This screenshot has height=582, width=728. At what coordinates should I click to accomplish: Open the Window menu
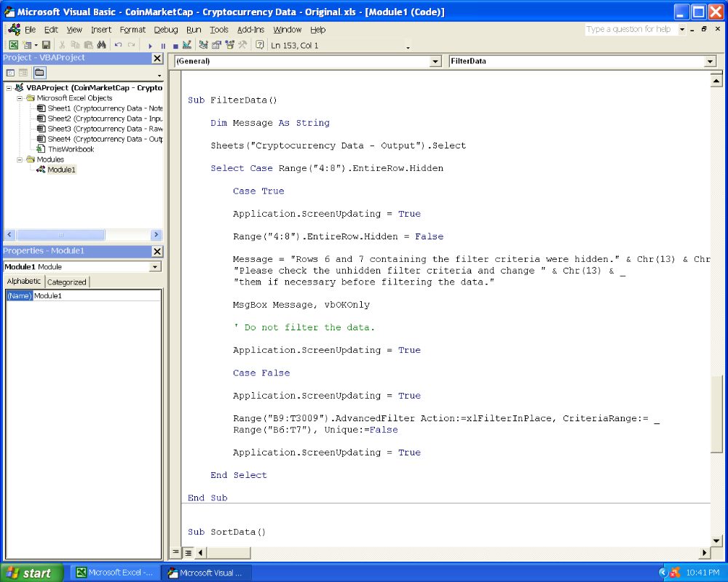pos(288,30)
